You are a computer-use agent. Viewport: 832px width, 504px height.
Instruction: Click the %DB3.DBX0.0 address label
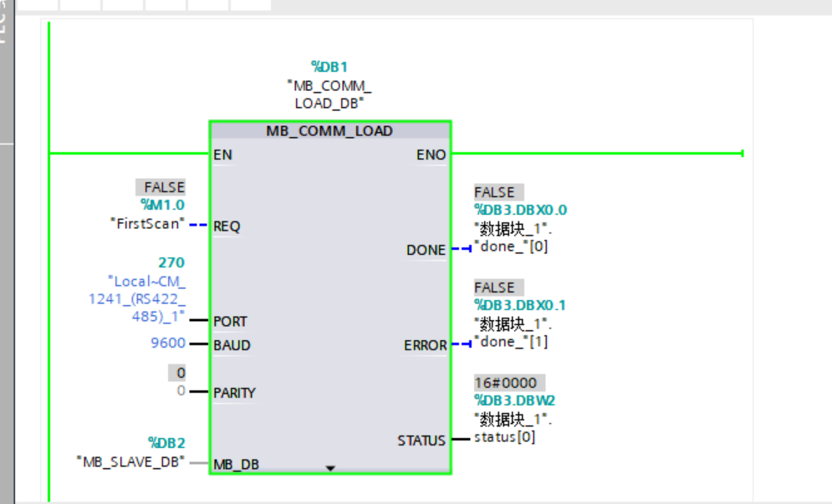520,210
